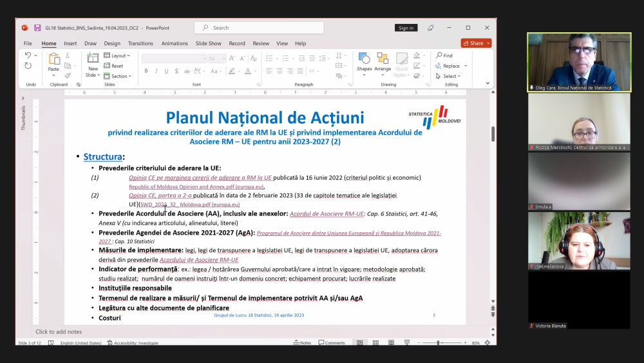Switch to the Design tab
The height and width of the screenshot is (363, 644).
[x=112, y=43]
